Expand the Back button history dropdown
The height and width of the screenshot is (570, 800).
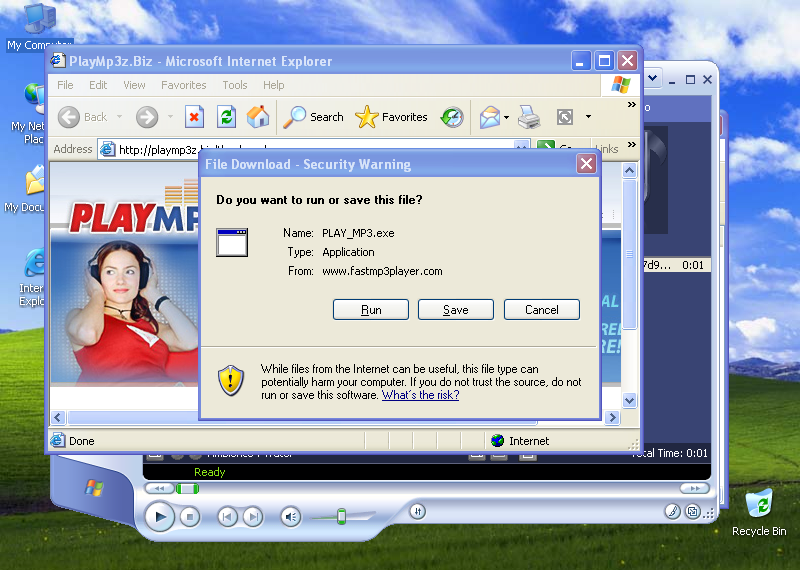tap(119, 117)
